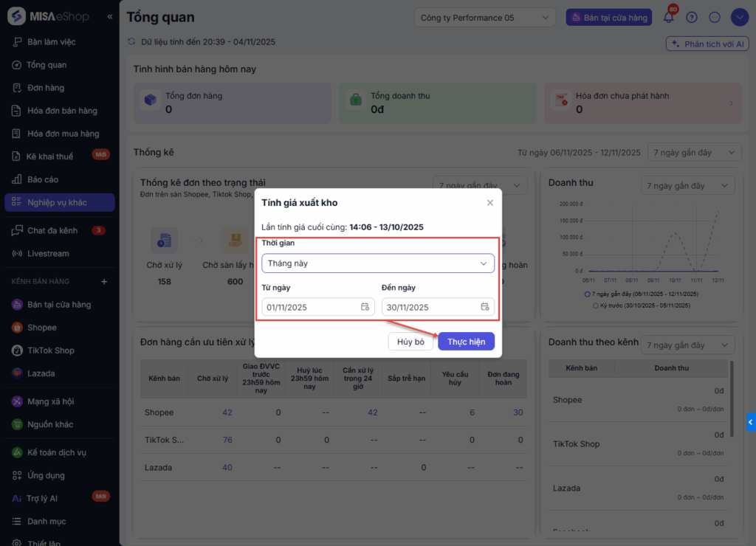Click the Phân tích với AI button
Viewport: 756px width, 546px height.
point(707,44)
